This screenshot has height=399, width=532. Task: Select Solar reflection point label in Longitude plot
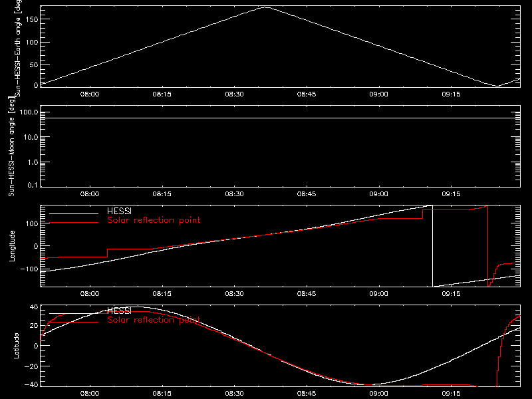tap(154, 220)
